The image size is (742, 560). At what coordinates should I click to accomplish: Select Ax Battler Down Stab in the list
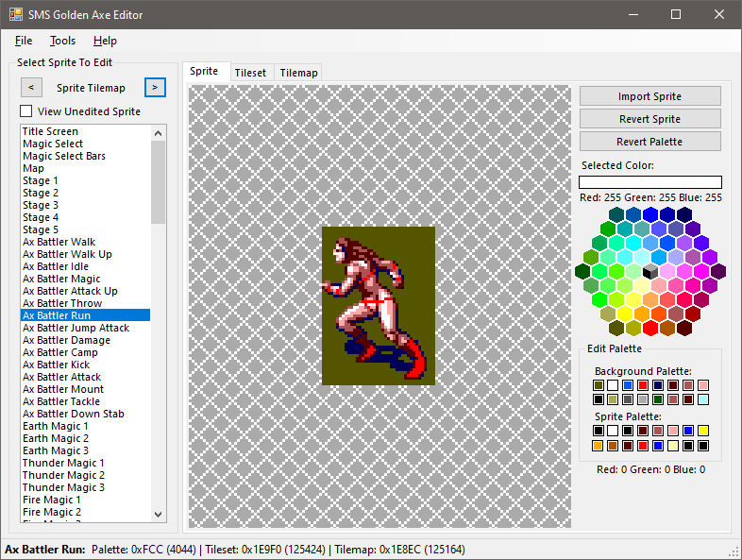[x=86, y=414]
